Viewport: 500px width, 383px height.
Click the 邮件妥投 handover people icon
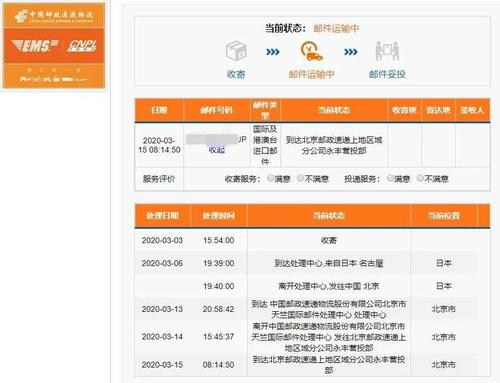pyautogui.click(x=387, y=51)
